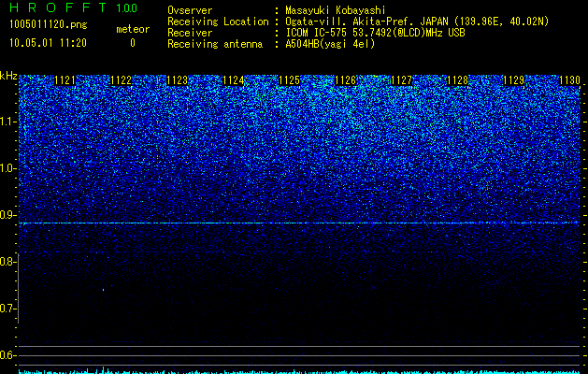Click the Receiver label

(190, 33)
